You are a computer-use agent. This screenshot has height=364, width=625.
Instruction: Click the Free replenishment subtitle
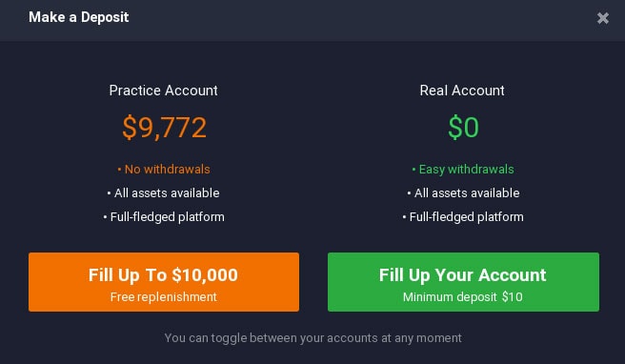[164, 297]
